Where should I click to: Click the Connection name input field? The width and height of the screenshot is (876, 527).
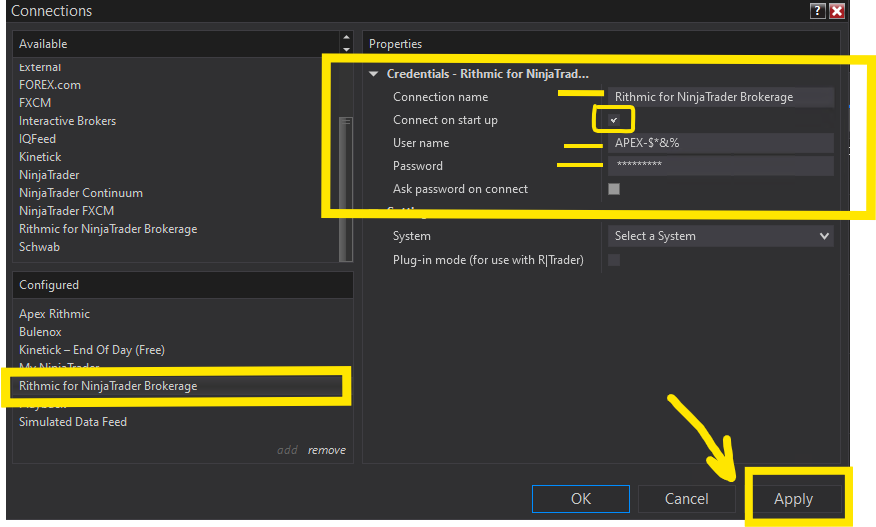coord(720,97)
